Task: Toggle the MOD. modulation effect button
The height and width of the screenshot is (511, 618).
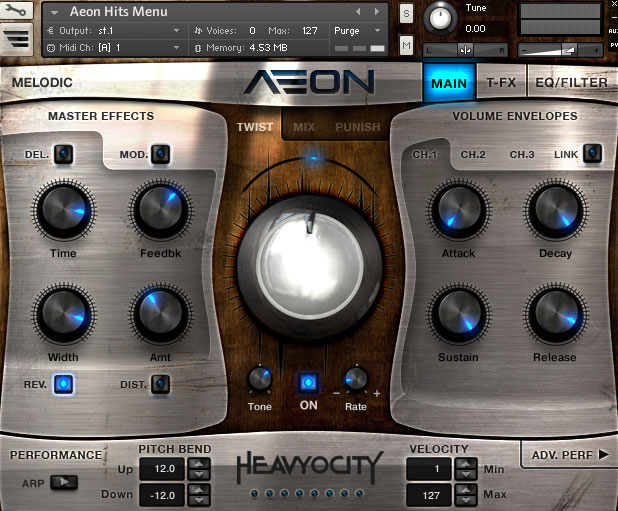Action: (x=160, y=154)
